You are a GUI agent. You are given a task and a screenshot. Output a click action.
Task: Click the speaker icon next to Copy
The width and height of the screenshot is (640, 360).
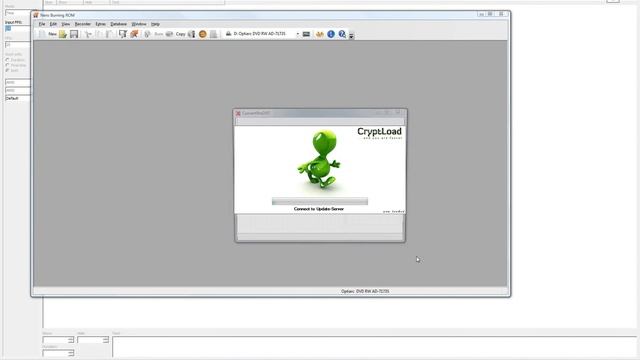click(x=191, y=34)
